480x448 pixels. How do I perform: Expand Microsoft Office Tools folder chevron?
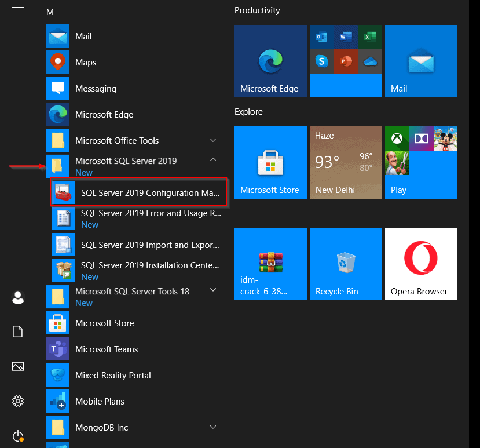click(213, 140)
